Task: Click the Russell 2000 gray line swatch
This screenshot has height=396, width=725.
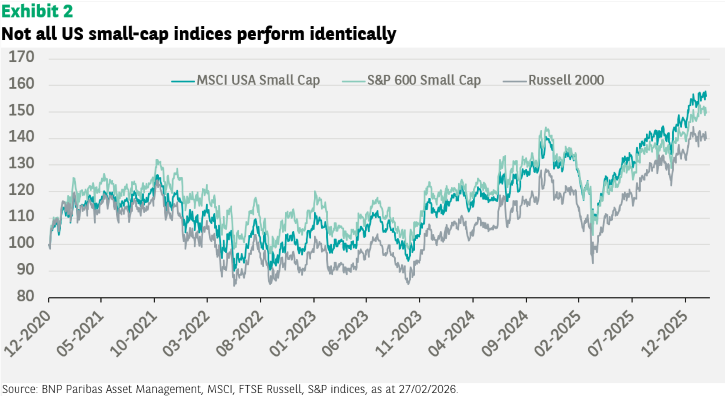Action: [x=515, y=81]
